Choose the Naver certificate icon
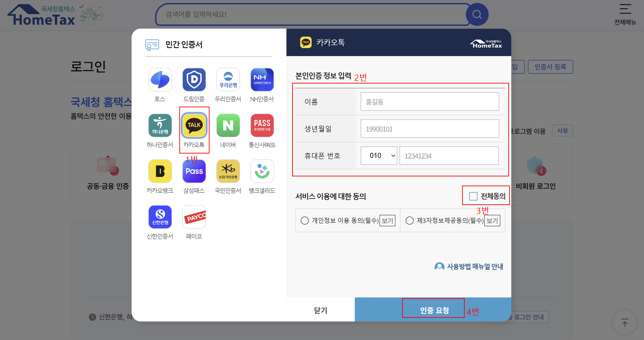The width and height of the screenshot is (644, 340). 228,125
